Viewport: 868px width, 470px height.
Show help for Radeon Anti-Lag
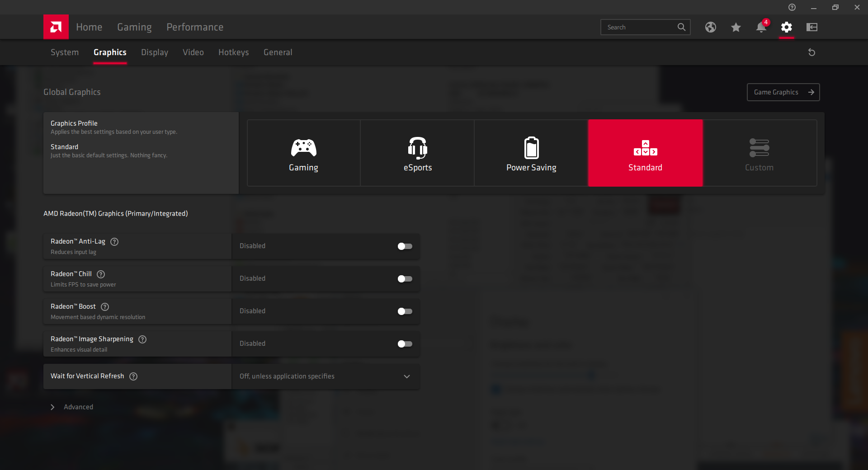click(x=114, y=242)
